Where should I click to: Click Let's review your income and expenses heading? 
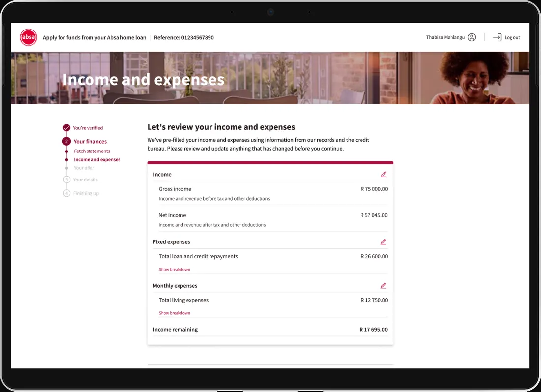(221, 127)
